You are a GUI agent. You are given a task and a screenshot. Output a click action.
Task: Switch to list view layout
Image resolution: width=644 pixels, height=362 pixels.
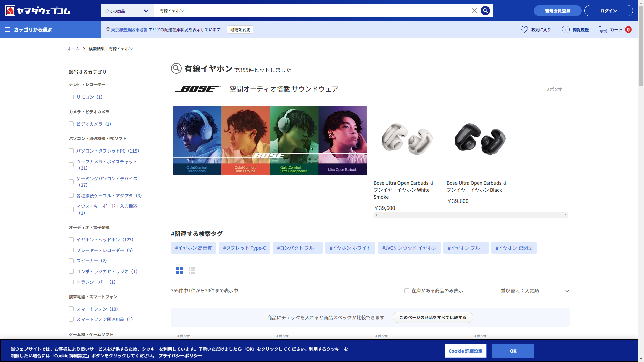[192, 270]
